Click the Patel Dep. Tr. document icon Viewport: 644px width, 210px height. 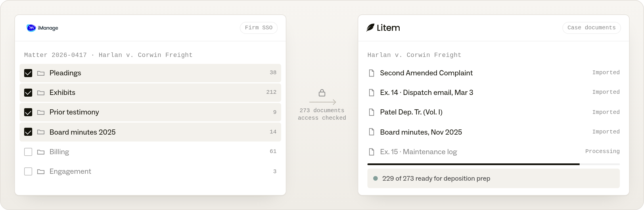371,112
